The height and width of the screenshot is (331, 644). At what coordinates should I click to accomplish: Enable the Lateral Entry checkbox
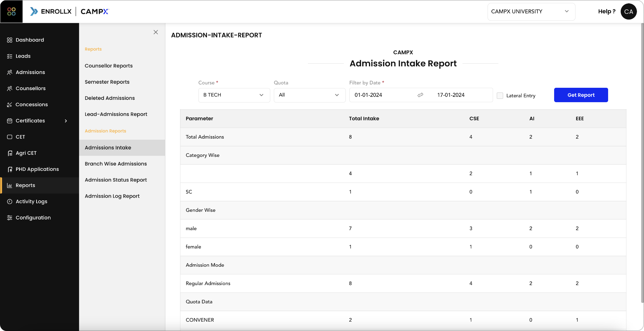[x=500, y=95]
